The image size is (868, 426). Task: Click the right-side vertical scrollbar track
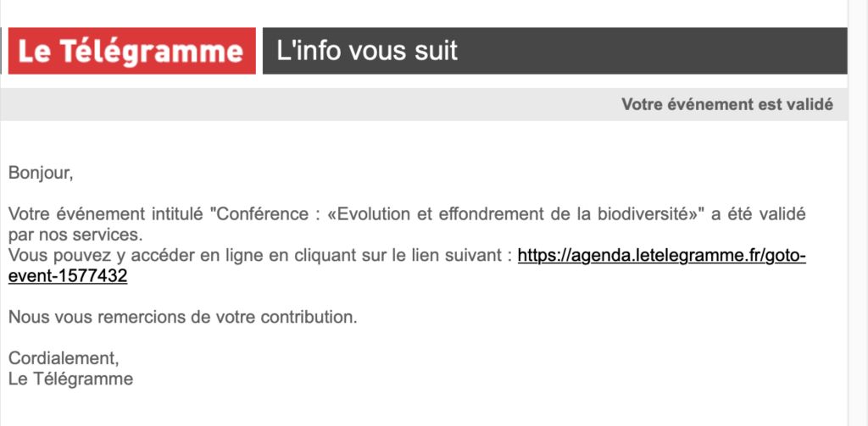(x=858, y=213)
